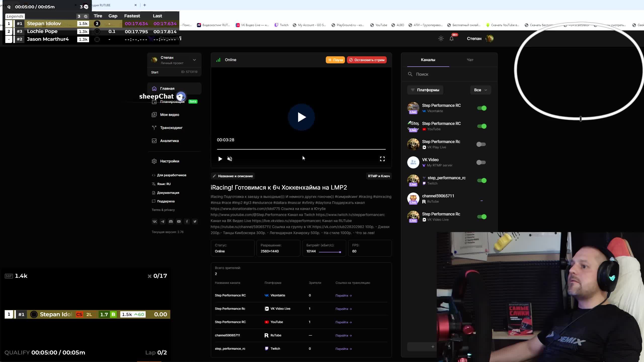The width and height of the screenshot is (644, 362).
Task: Enter fullscreen in the video player
Action: point(382,159)
